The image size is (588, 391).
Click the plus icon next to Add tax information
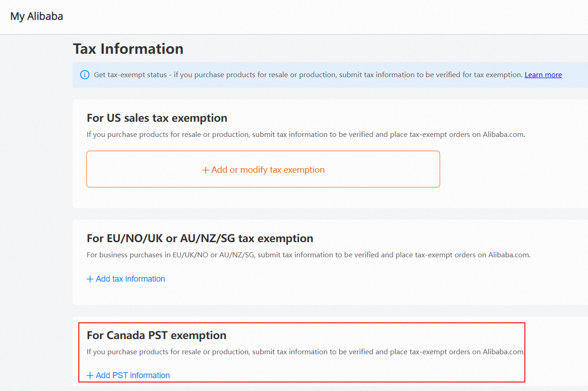coord(90,279)
